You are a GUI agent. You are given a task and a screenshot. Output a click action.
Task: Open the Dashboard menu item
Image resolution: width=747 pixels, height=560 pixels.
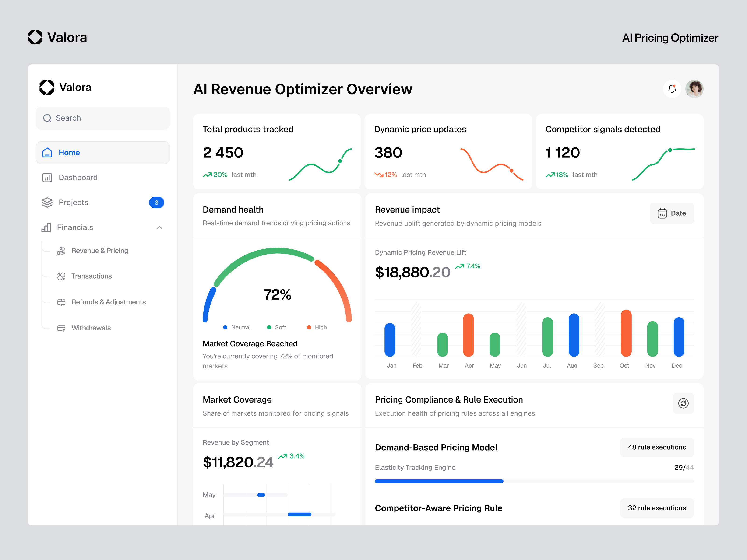click(78, 177)
